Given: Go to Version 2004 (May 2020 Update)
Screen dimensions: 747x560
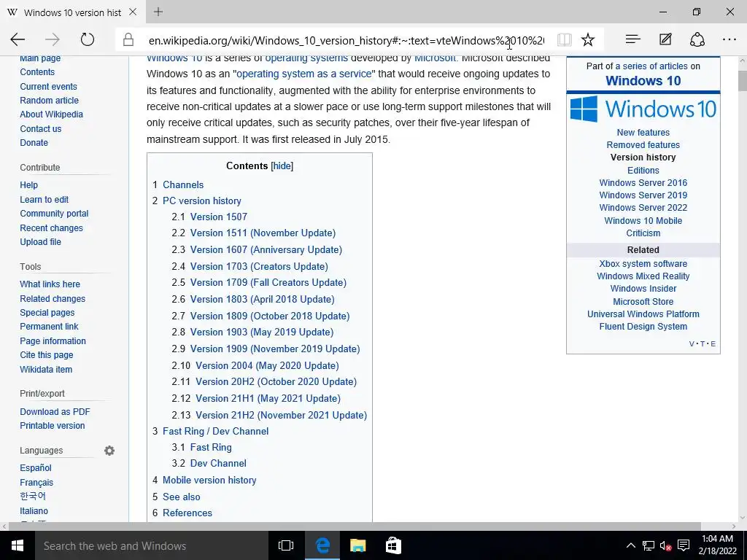Looking at the screenshot, I should pyautogui.click(x=267, y=366).
